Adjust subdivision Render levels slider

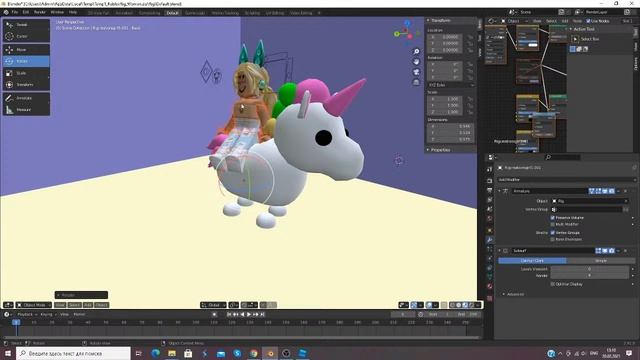tap(589, 276)
